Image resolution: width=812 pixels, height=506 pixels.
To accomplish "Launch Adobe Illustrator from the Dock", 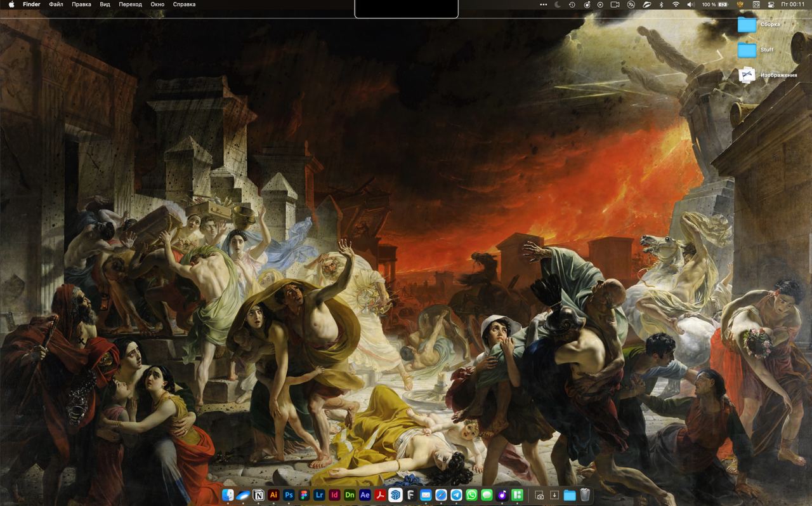I will click(x=273, y=495).
